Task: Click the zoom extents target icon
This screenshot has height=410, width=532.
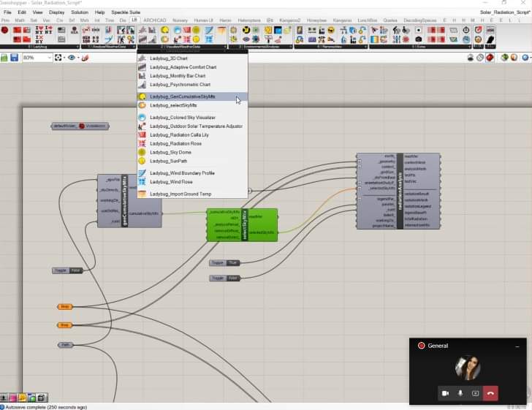Action: click(58, 58)
